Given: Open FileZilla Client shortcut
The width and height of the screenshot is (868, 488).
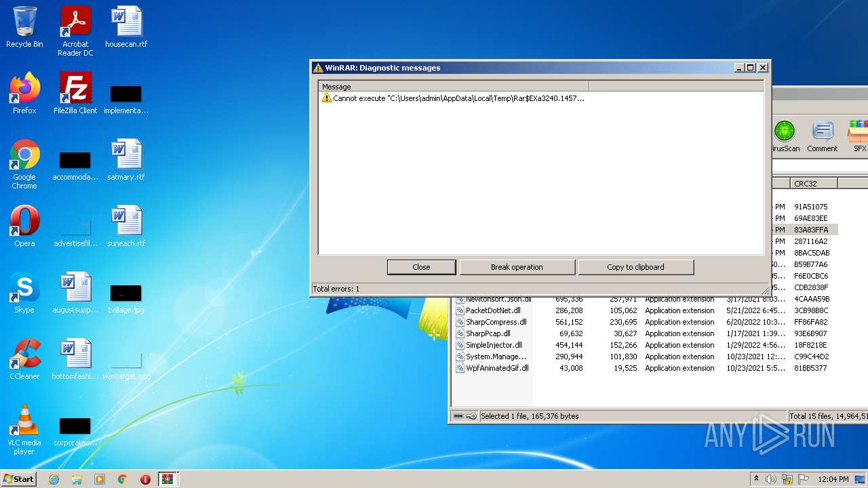Looking at the screenshot, I should pyautogui.click(x=75, y=94).
